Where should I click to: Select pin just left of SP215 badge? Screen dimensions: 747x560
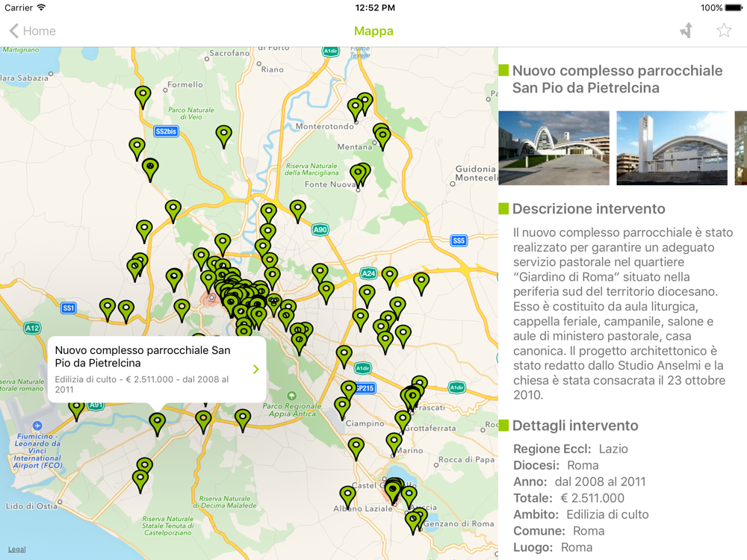pyautogui.click(x=349, y=392)
